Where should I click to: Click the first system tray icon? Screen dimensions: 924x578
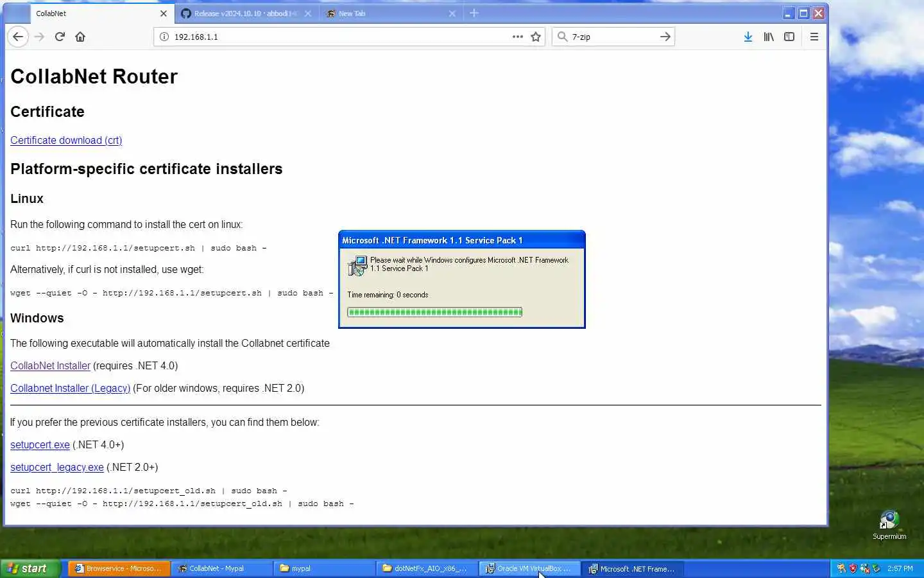click(x=841, y=568)
